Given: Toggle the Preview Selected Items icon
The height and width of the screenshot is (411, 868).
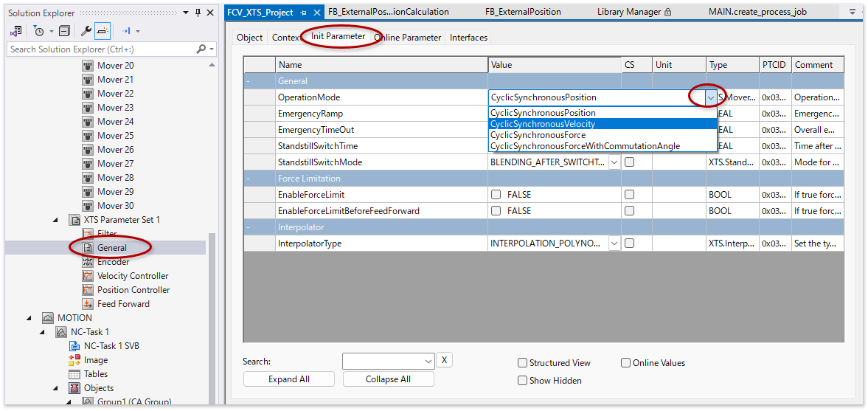Looking at the screenshot, I should pyautogui.click(x=102, y=32).
